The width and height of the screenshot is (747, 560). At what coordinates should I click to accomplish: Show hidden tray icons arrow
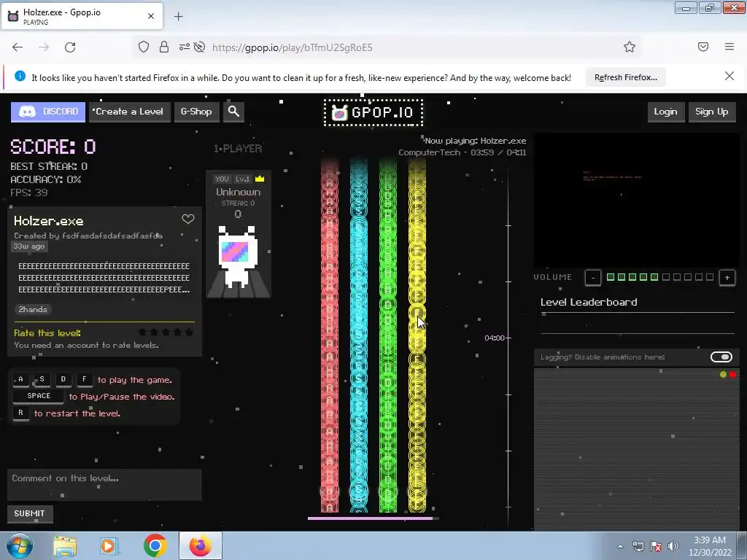point(620,546)
